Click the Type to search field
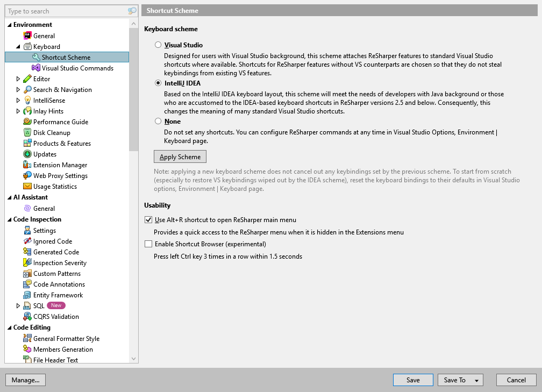Screen dimensions: 542x392 (59, 11)
